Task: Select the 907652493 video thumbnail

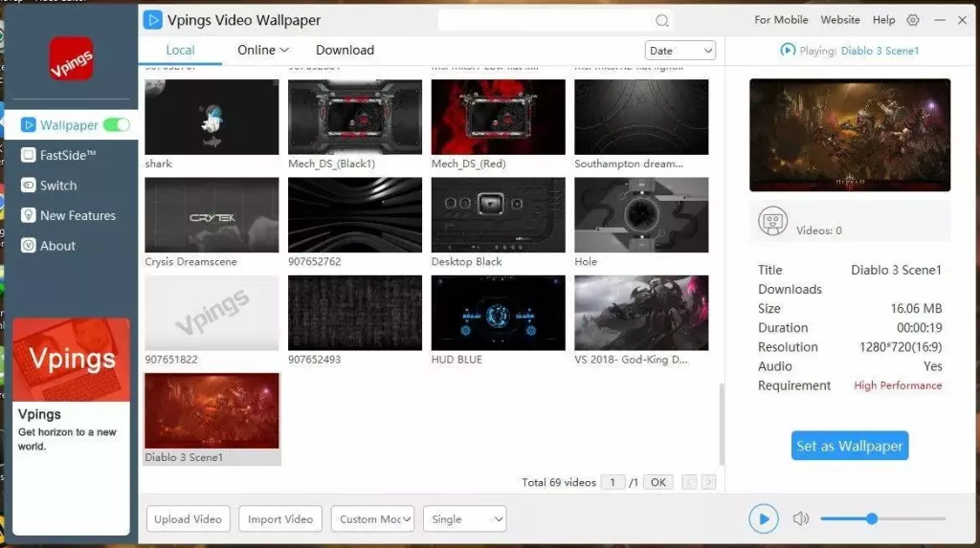Action: (x=355, y=313)
